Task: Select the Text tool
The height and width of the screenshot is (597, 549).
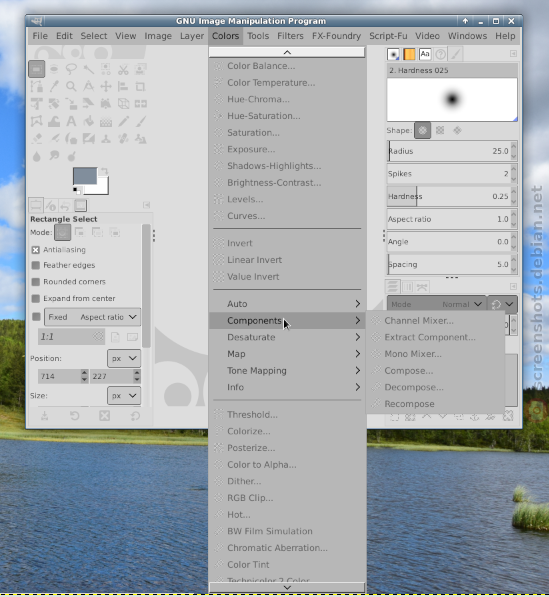Action: (71, 121)
